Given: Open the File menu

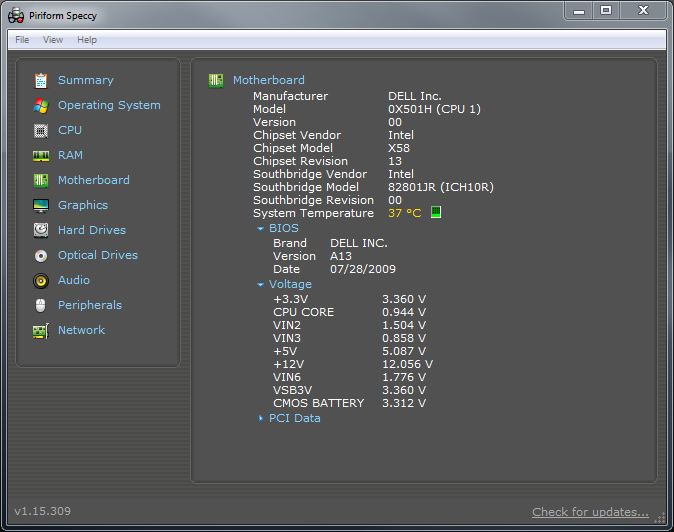Looking at the screenshot, I should pyautogui.click(x=22, y=40).
